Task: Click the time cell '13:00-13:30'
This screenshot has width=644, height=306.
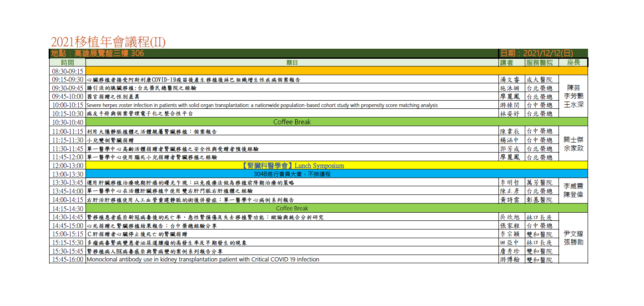Action: click(67, 174)
